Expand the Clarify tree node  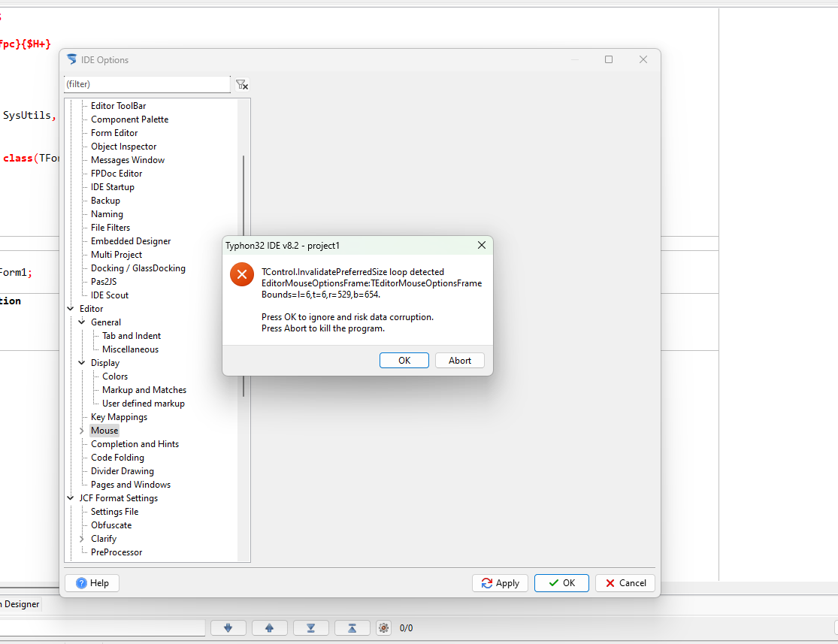82,538
